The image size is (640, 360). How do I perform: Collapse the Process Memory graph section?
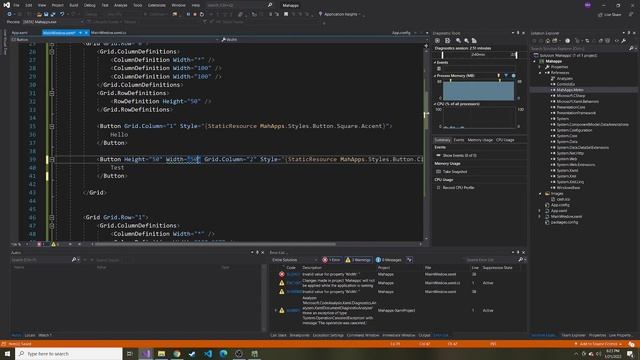(x=435, y=76)
